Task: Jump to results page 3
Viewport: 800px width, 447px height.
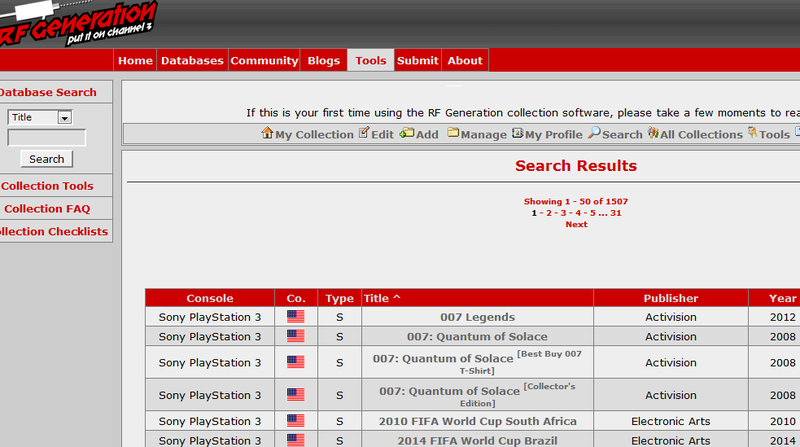Action: coord(563,213)
